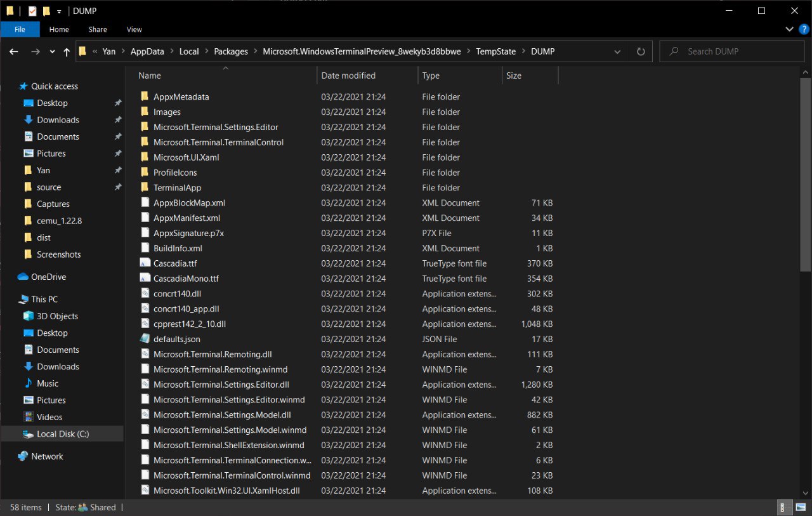Select AppxSignature.p7x file name
Image resolution: width=812 pixels, height=516 pixels.
(x=188, y=233)
